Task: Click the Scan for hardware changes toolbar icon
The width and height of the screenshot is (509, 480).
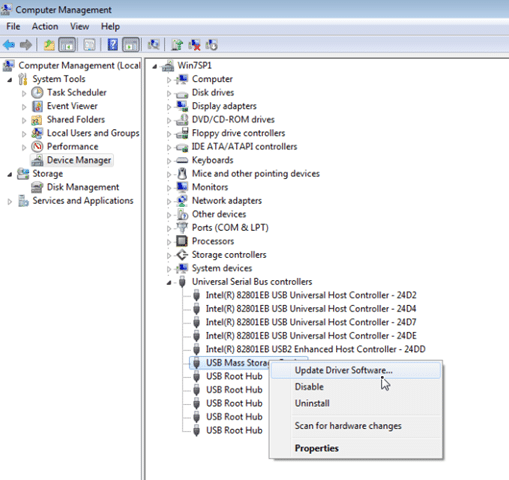Action: point(154,44)
